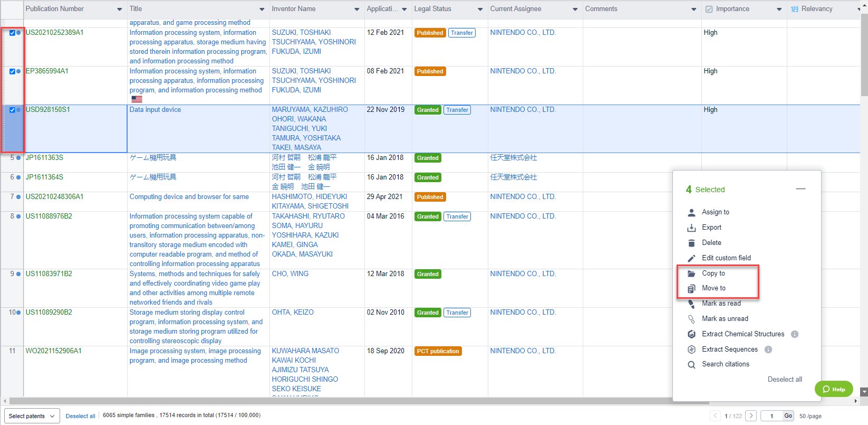Click the Copy to folder icon
Screen dimensions: 868x425
click(x=691, y=273)
